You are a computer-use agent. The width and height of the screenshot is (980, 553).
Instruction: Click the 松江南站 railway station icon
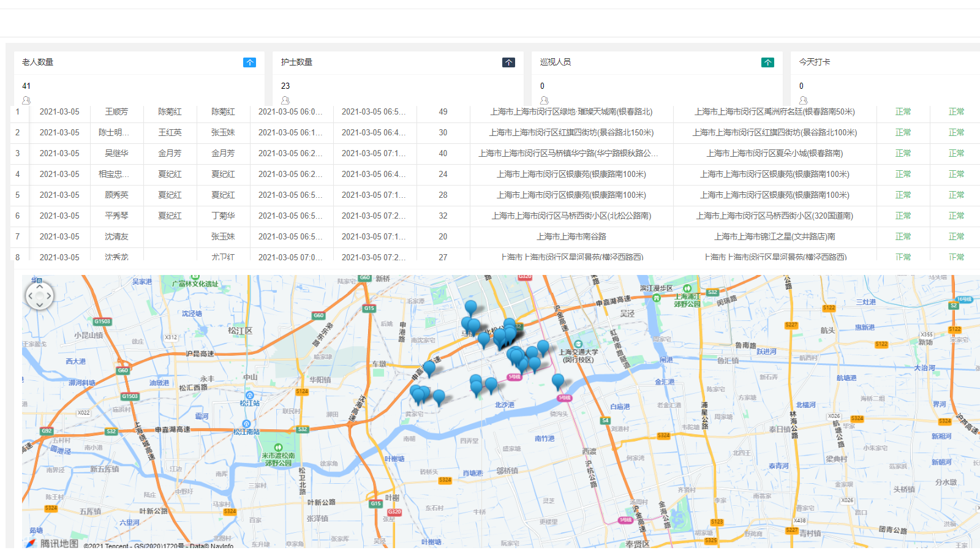coord(246,424)
